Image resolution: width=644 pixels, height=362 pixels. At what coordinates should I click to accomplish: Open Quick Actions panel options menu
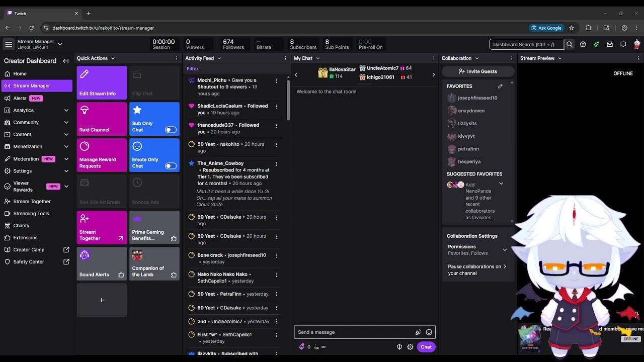click(x=176, y=58)
